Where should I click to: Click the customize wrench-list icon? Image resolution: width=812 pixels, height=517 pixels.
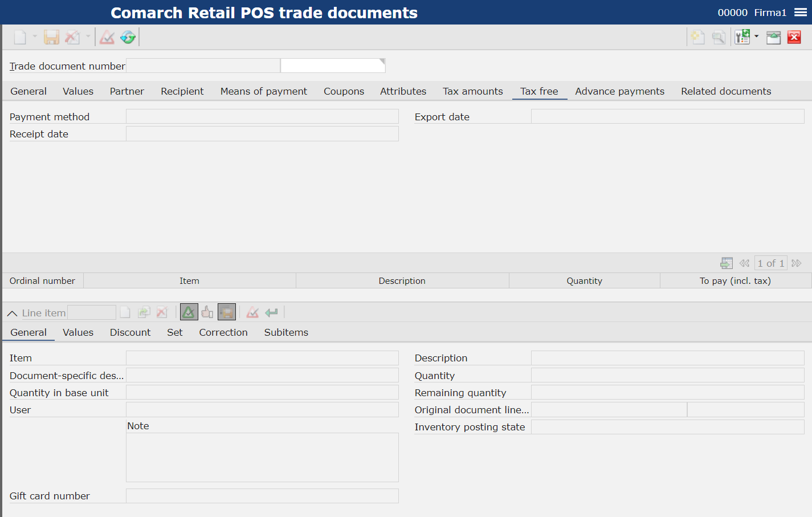pyautogui.click(x=742, y=38)
